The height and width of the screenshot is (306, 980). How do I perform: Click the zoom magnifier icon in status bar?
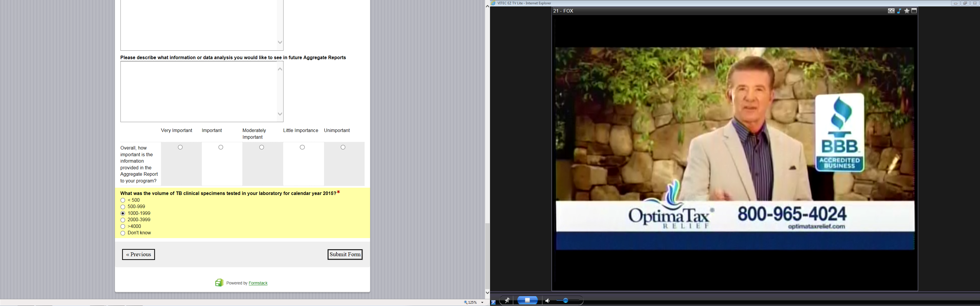click(x=466, y=303)
